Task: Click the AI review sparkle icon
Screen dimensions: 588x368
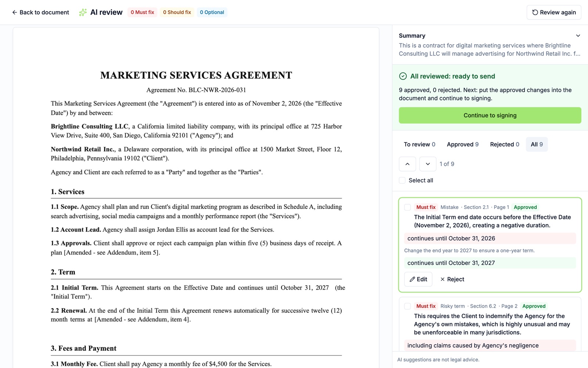Action: point(83,13)
